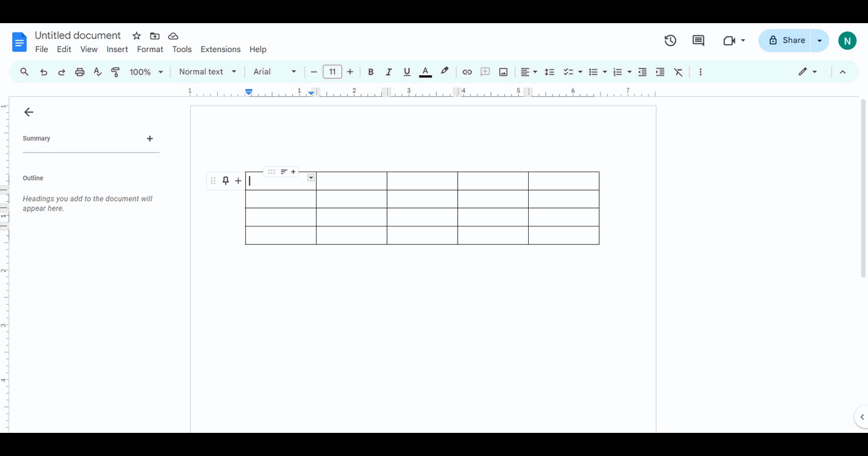Star the Untitled document
Screen dimensions: 868x456
tap(137, 35)
